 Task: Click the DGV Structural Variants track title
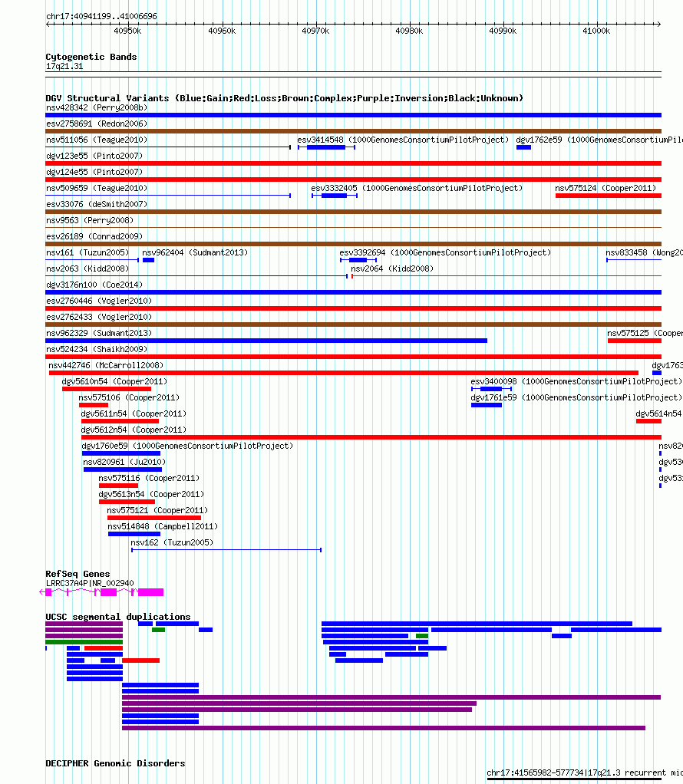pos(284,98)
